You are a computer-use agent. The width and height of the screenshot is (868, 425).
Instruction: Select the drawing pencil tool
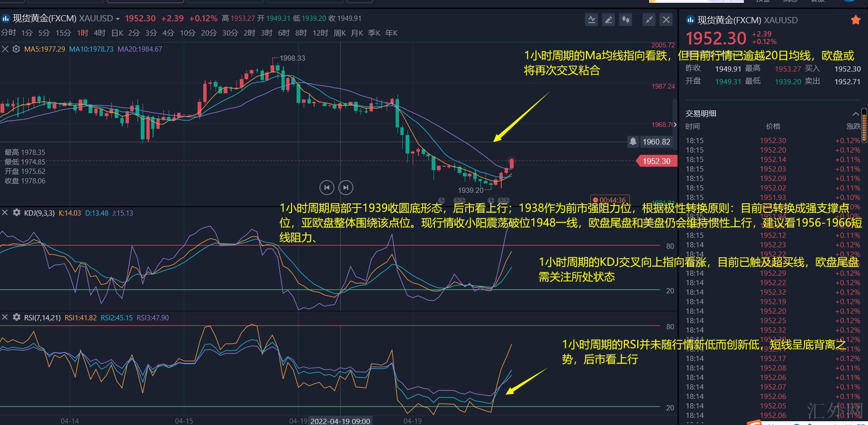[x=608, y=19]
